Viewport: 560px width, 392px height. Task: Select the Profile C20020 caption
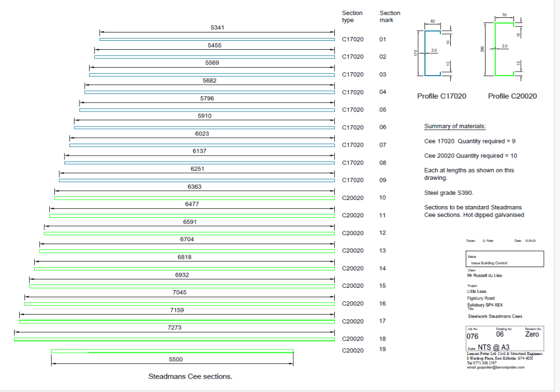[512, 96]
